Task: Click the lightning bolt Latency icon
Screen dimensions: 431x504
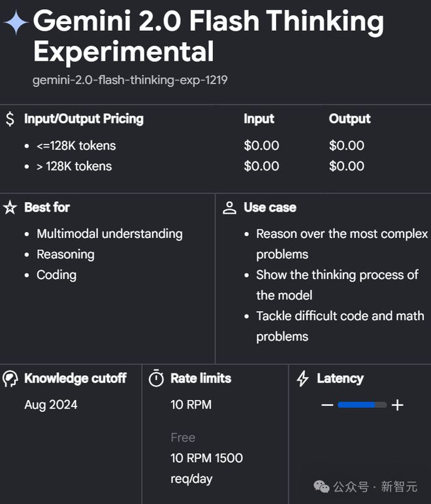Action: [302, 378]
